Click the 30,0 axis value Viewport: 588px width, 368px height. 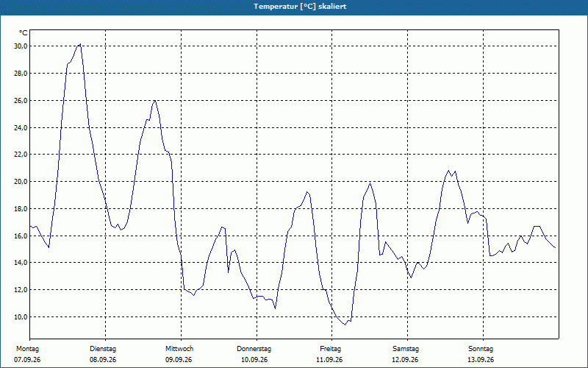tap(21, 46)
